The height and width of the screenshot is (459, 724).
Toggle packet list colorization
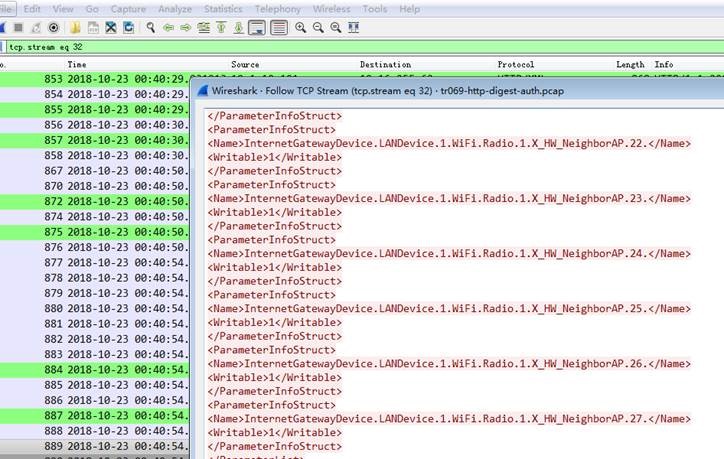[x=278, y=27]
